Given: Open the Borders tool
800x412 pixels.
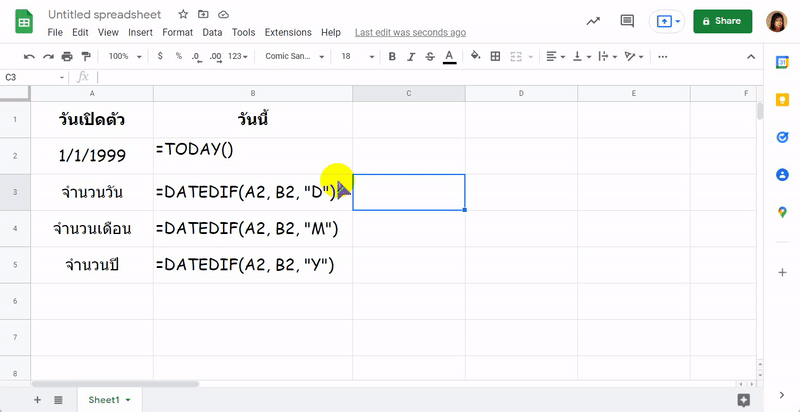Looking at the screenshot, I should coord(495,57).
